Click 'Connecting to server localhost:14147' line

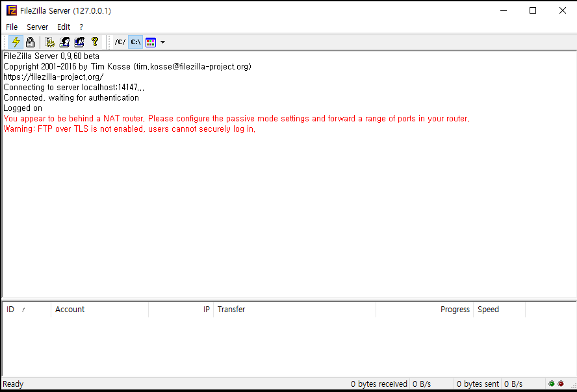point(73,88)
